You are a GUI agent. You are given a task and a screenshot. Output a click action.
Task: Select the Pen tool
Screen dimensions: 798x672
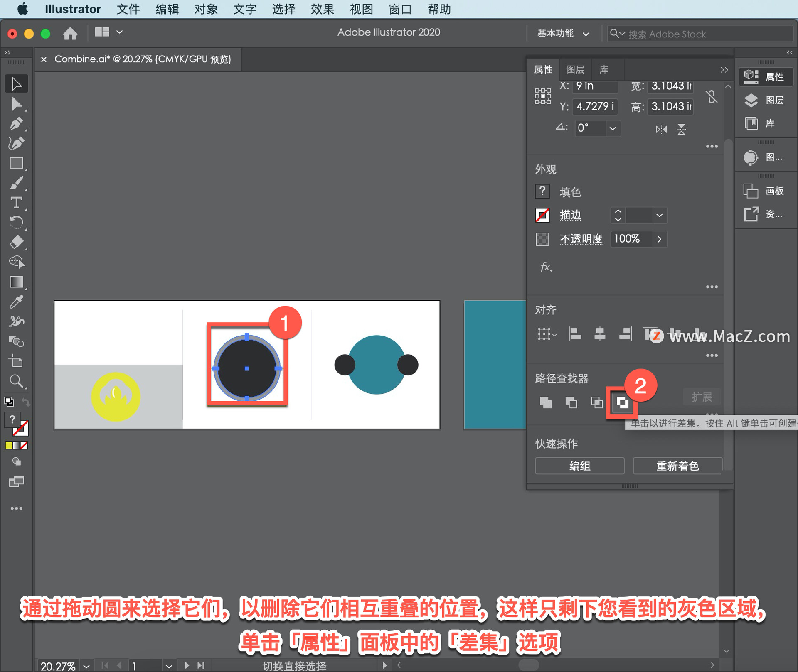point(16,123)
